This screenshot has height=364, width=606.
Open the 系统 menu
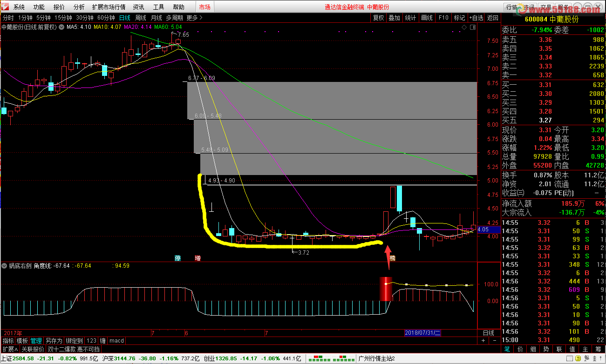tap(19, 7)
